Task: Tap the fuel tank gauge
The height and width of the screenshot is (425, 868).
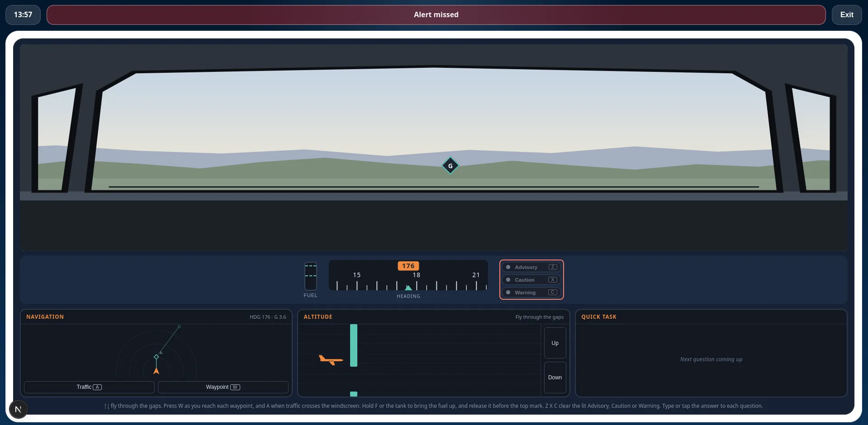Action: point(310,276)
